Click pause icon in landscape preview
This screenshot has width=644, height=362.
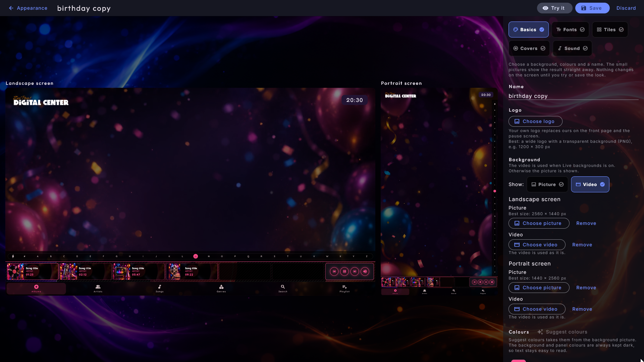(x=344, y=271)
